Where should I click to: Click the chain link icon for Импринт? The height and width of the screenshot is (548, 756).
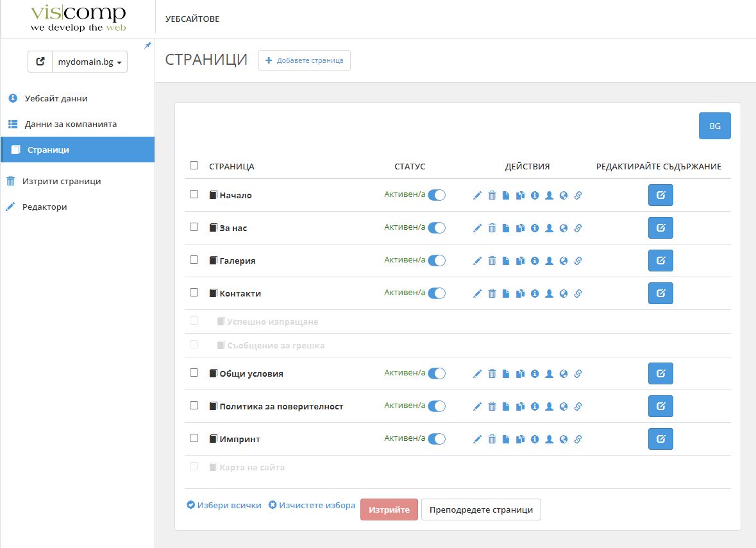coord(578,440)
